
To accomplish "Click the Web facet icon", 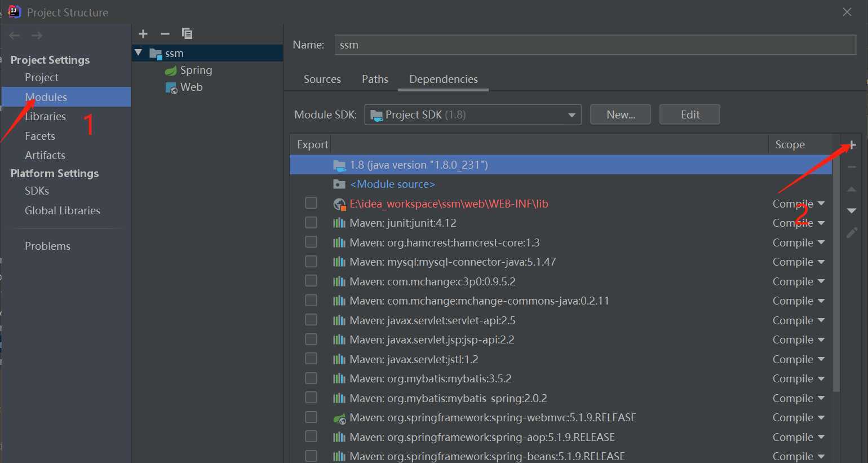I will pos(171,88).
